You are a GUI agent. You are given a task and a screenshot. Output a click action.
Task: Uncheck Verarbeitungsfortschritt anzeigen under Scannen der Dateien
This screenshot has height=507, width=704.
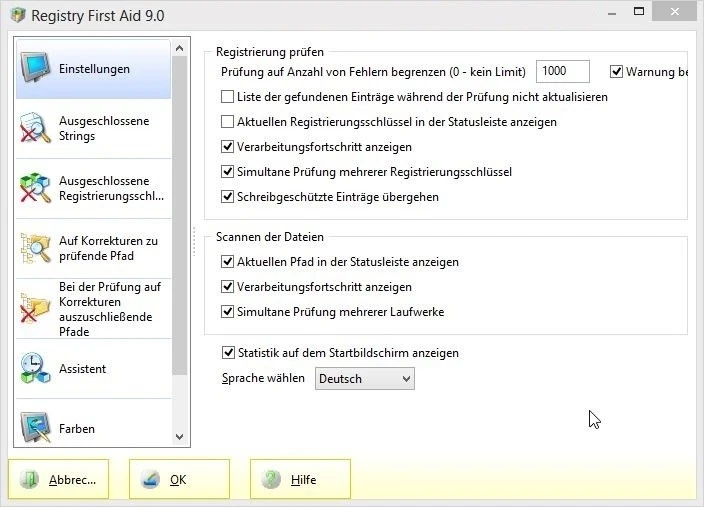[227, 287]
